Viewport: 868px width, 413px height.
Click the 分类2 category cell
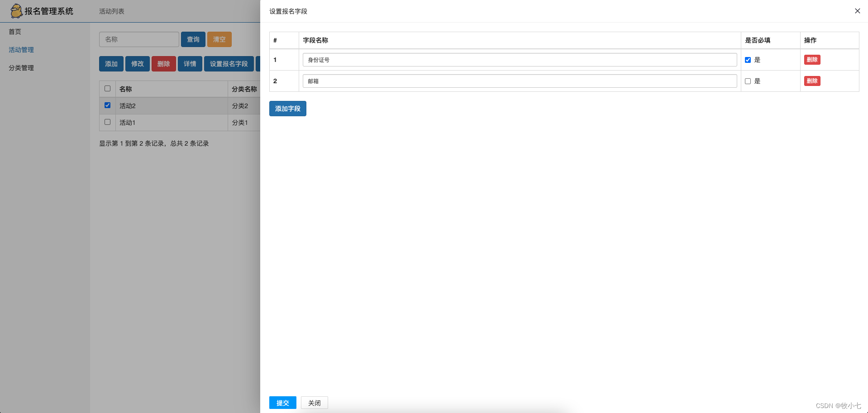pyautogui.click(x=244, y=105)
